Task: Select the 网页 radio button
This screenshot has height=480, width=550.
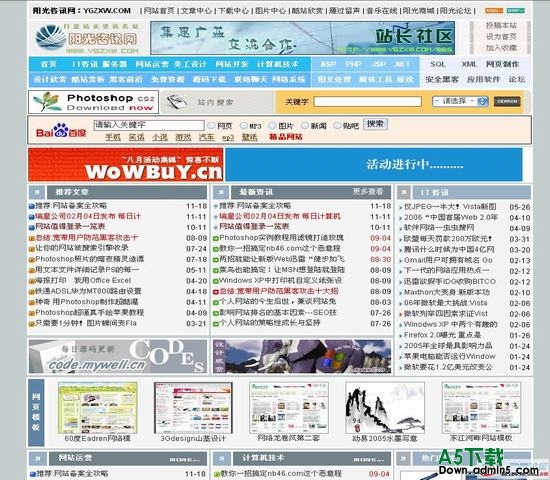Action: (211, 125)
